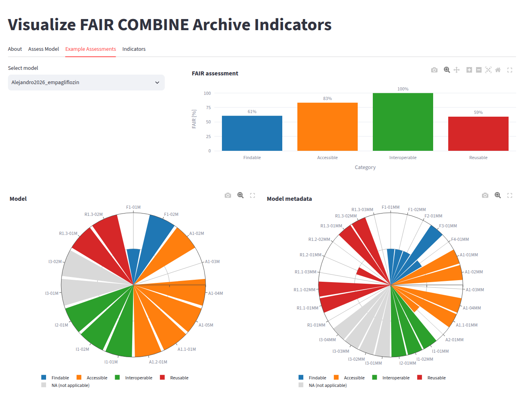Autoscale the FAIR assessment chart axes
The width and height of the screenshot is (532, 400).
(488, 70)
